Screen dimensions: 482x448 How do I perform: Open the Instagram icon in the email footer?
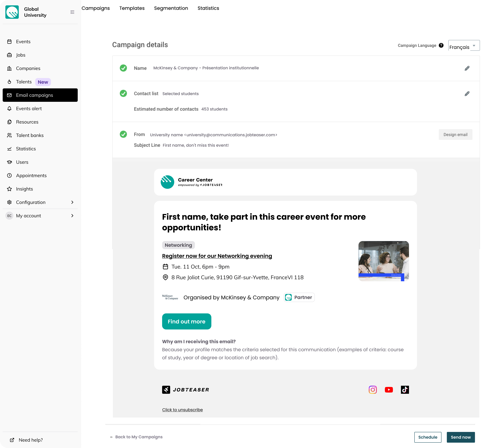click(372, 390)
